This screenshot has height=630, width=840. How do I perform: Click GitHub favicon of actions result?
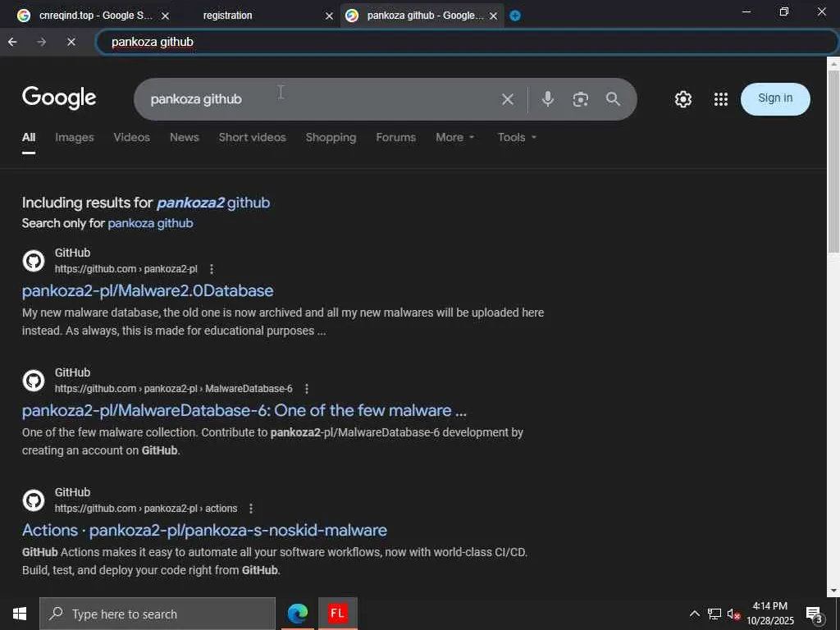coord(33,500)
